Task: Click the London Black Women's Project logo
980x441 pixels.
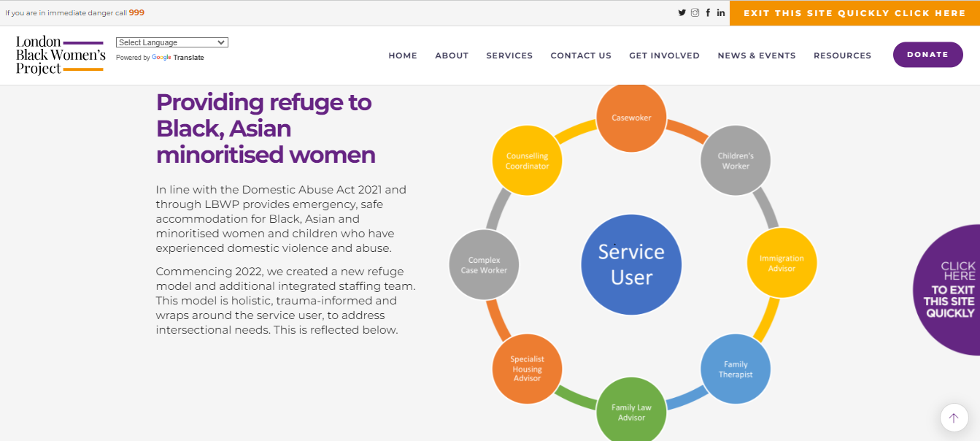Action: (x=61, y=55)
